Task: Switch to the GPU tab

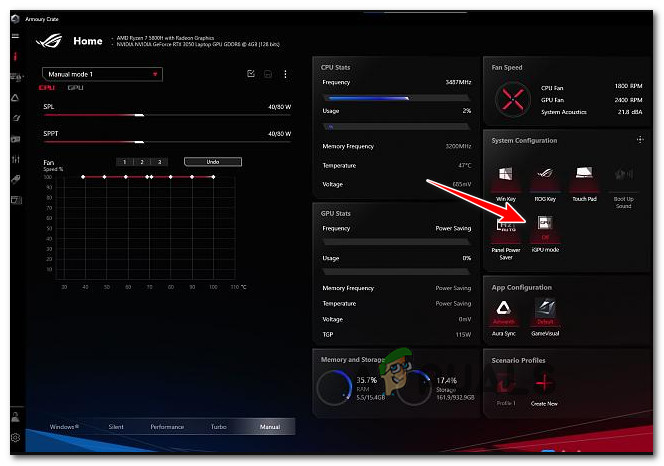Action: coord(75,88)
